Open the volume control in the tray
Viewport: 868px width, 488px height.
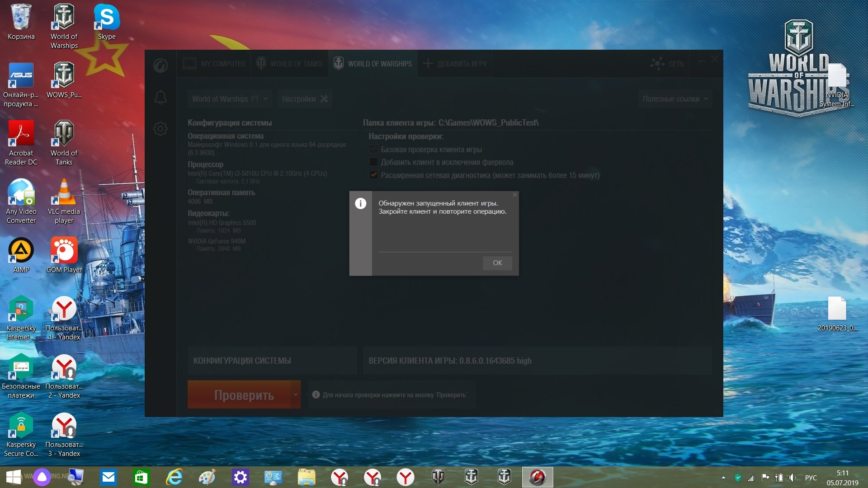(x=793, y=478)
